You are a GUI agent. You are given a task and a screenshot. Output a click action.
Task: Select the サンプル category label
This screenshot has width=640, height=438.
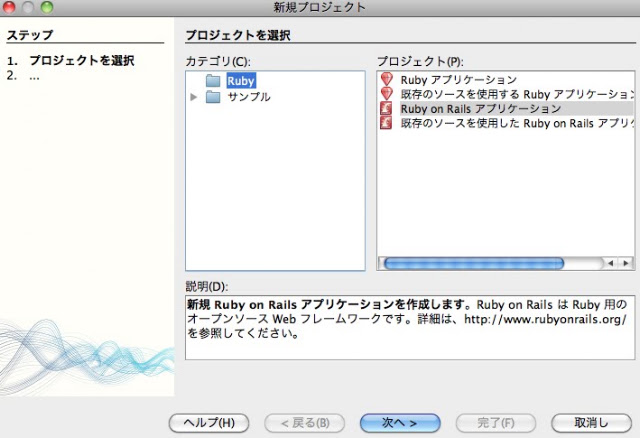point(249,97)
